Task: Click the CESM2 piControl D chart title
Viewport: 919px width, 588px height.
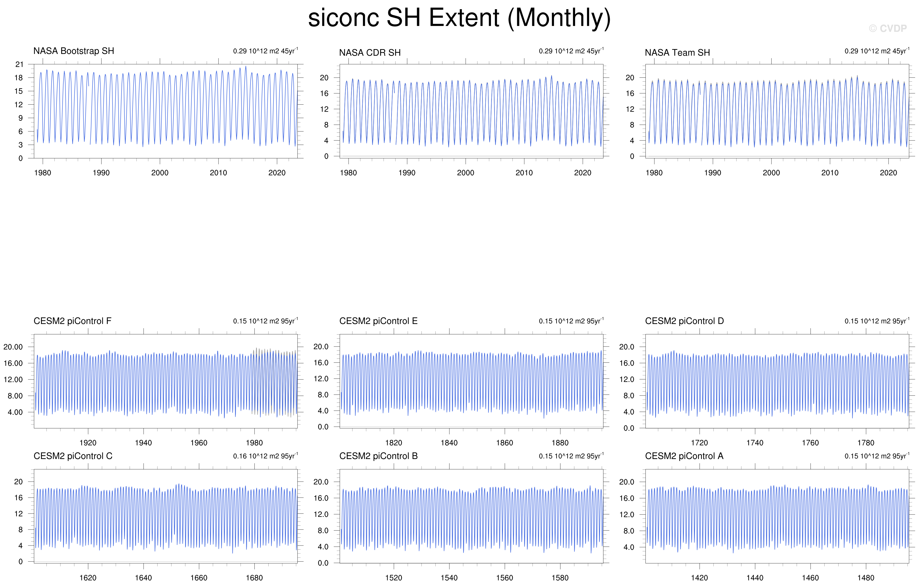Action: [x=684, y=321]
